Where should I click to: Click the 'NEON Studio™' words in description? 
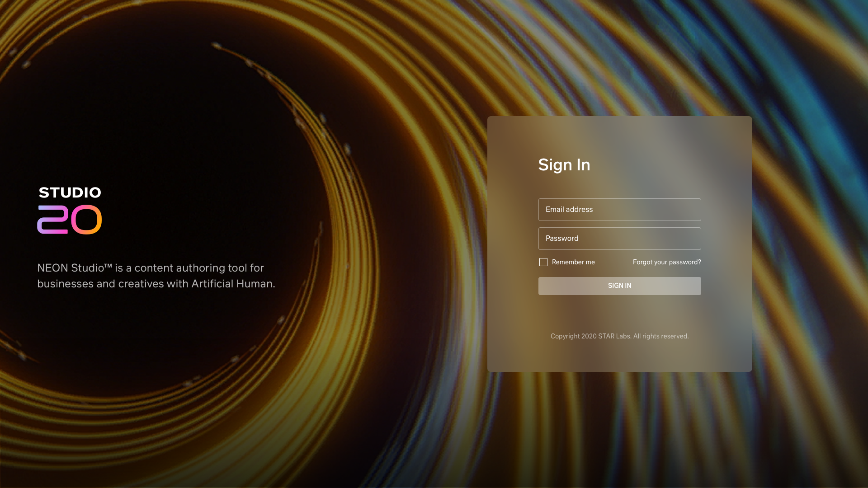pos(75,268)
